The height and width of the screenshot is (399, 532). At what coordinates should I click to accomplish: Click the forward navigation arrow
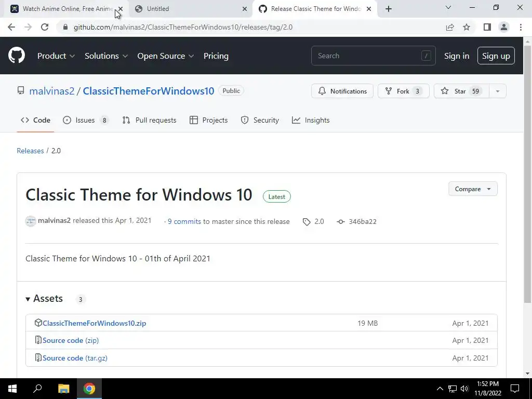(x=28, y=27)
